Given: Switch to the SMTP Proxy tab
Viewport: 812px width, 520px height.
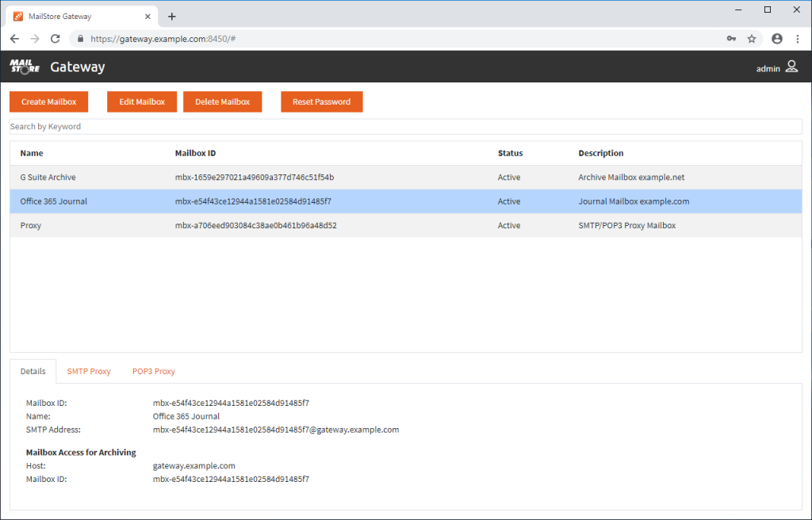Looking at the screenshot, I should (88, 371).
